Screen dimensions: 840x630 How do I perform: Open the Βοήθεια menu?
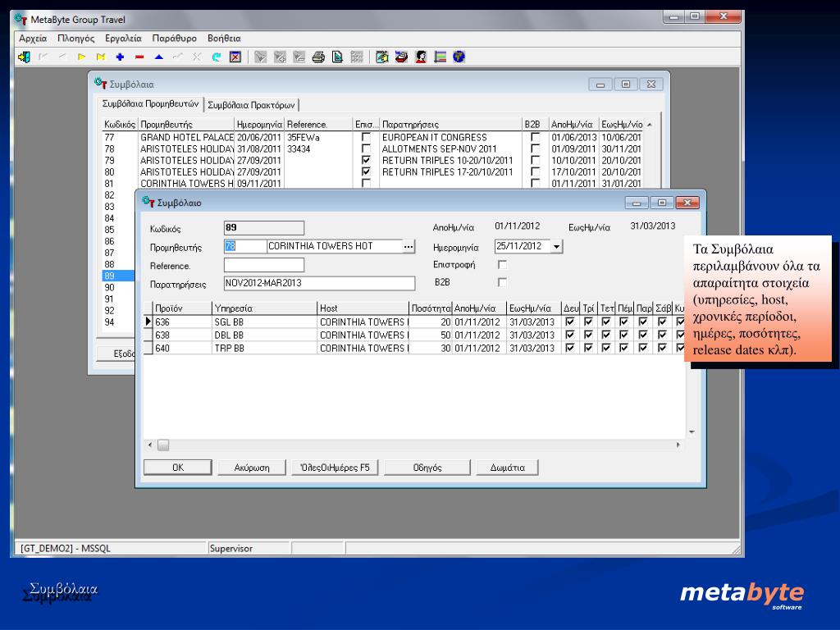[224, 39]
